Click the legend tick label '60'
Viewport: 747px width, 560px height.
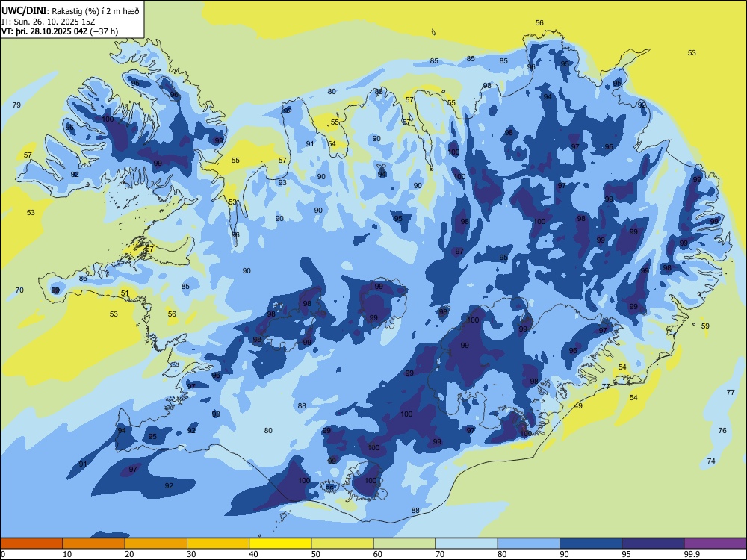378,554
